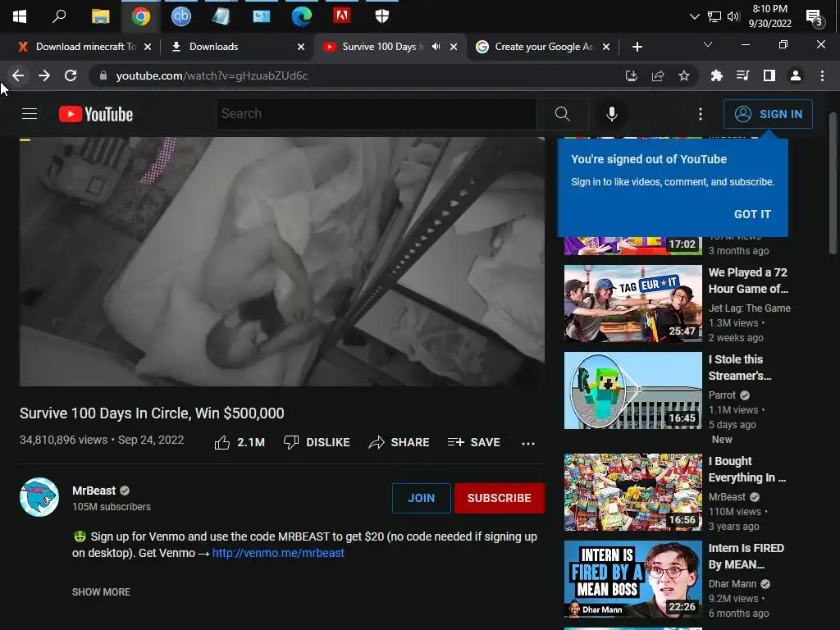The height and width of the screenshot is (630, 840).
Task: Click the YouTube logo
Action: [96, 114]
